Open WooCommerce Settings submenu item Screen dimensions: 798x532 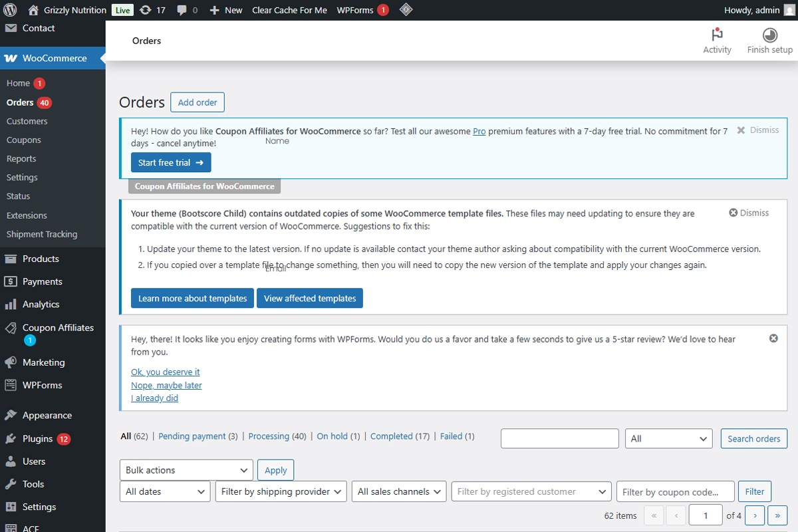click(x=22, y=178)
